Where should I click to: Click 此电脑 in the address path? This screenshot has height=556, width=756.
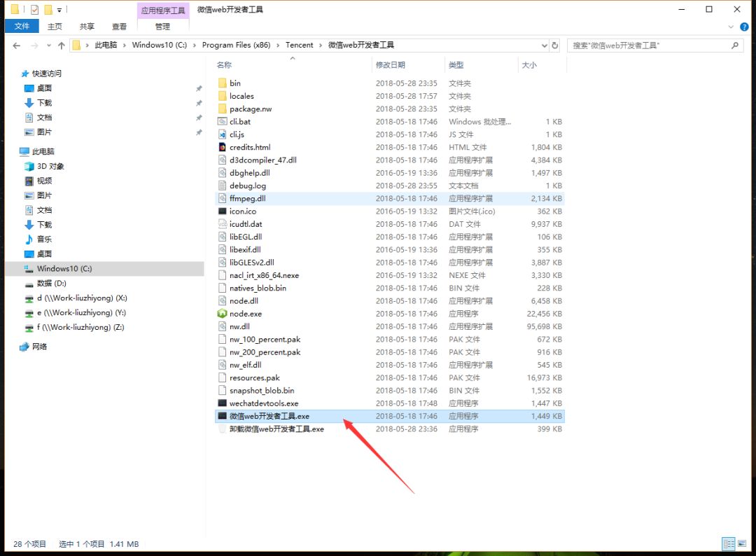(x=106, y=45)
